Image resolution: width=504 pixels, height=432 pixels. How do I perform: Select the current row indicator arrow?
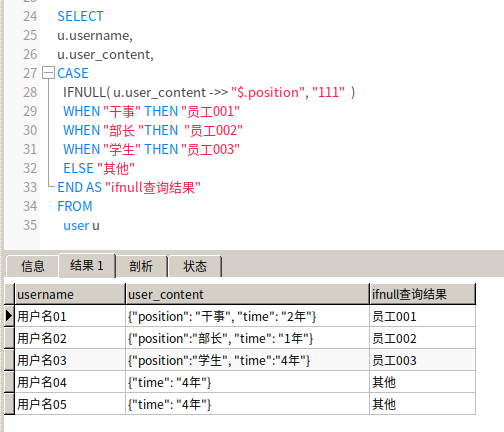coord(9,316)
